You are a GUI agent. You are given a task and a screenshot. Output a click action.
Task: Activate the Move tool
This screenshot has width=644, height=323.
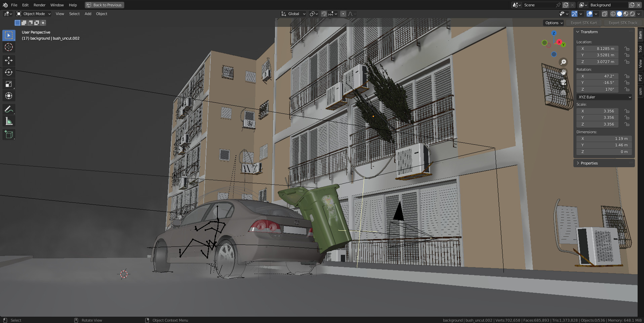[9, 60]
